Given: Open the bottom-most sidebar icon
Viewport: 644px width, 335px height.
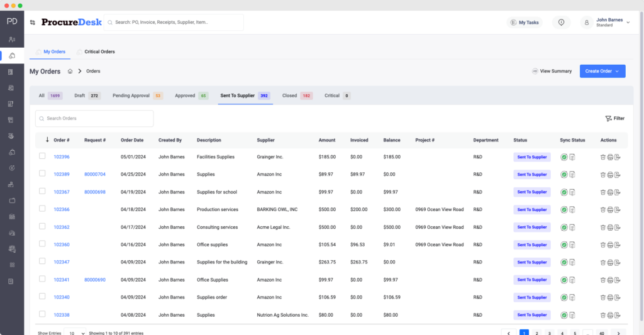Looking at the screenshot, I should 11,281.
